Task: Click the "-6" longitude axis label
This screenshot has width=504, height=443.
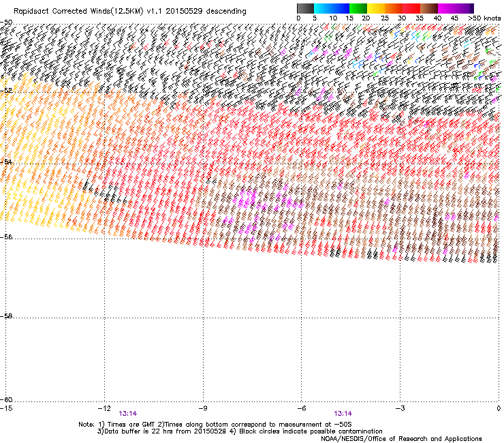Action: pyautogui.click(x=301, y=408)
